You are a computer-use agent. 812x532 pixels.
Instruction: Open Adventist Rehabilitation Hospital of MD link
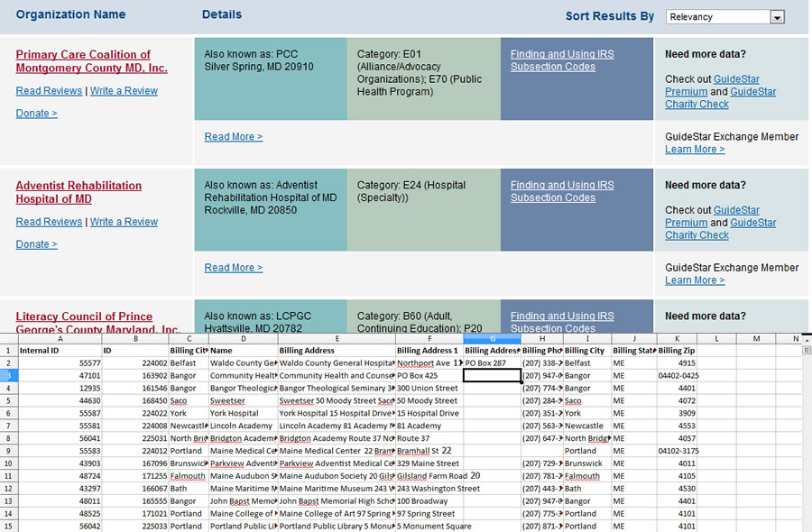coord(78,192)
